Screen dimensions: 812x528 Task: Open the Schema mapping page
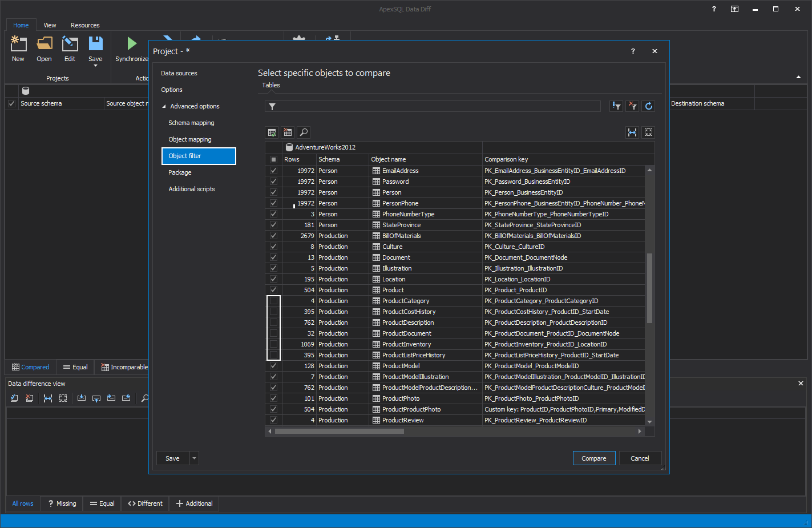pos(191,123)
